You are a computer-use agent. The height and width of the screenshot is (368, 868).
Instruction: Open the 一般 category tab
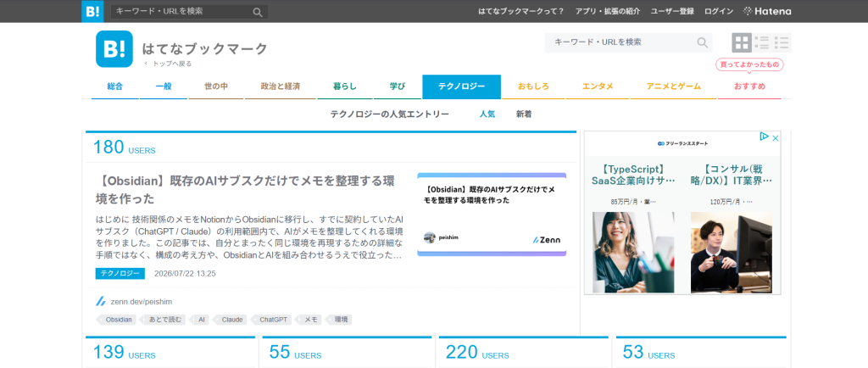[x=164, y=86]
